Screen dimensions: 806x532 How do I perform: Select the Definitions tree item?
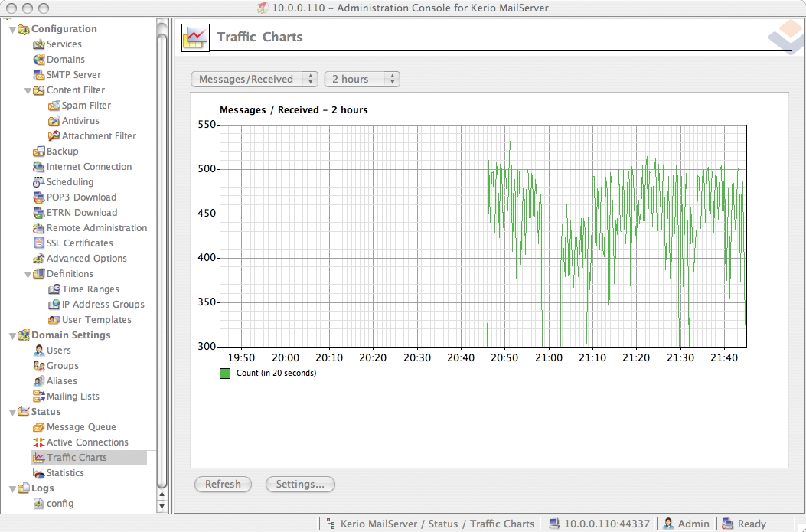[70, 274]
